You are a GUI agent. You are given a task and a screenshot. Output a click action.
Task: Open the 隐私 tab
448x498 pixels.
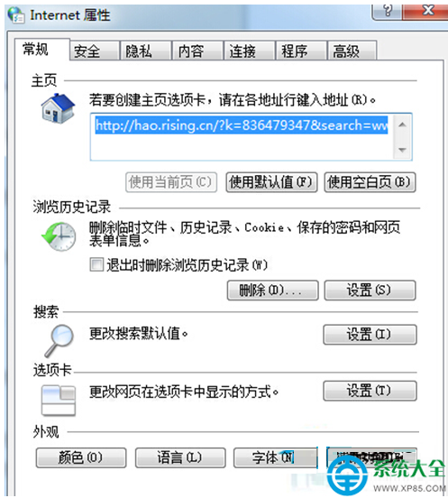pos(146,51)
